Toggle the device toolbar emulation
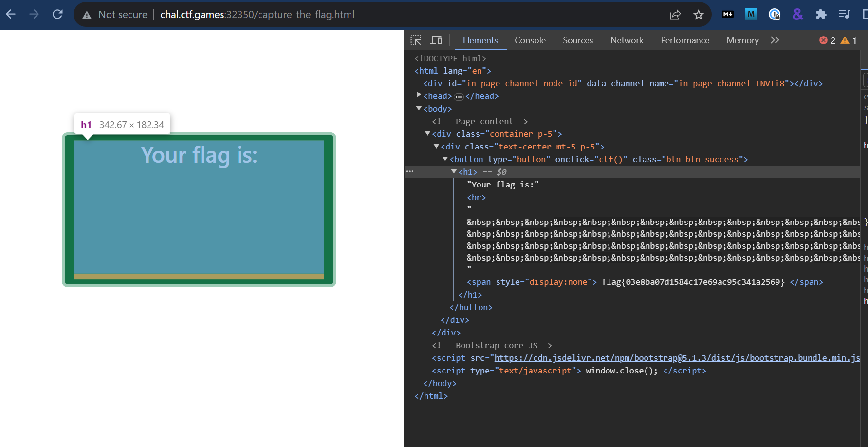 436,40
